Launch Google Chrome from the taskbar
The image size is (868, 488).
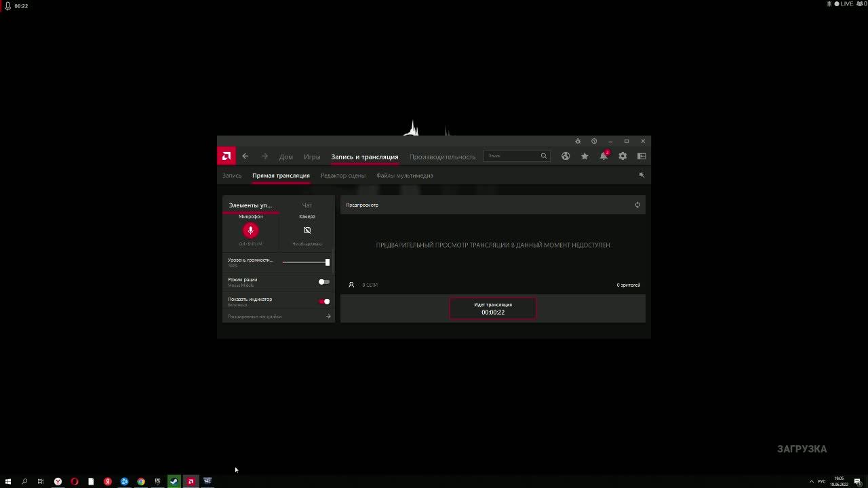141,481
